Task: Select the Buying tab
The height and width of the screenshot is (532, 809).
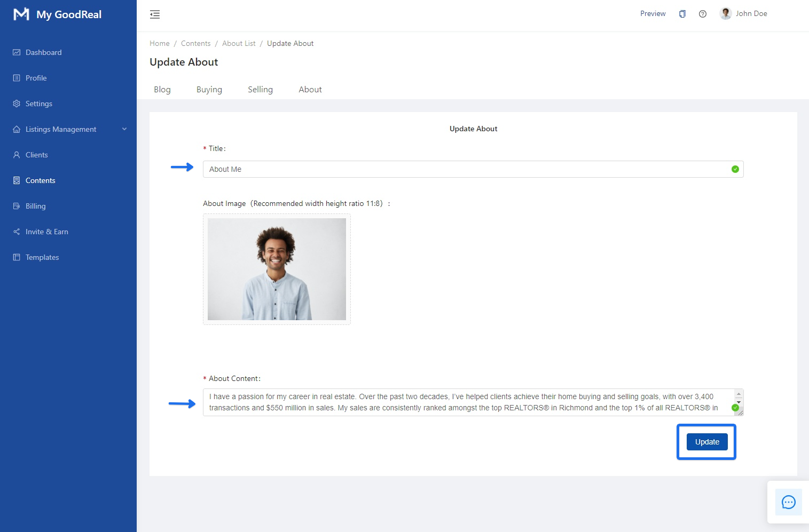Action: tap(209, 90)
